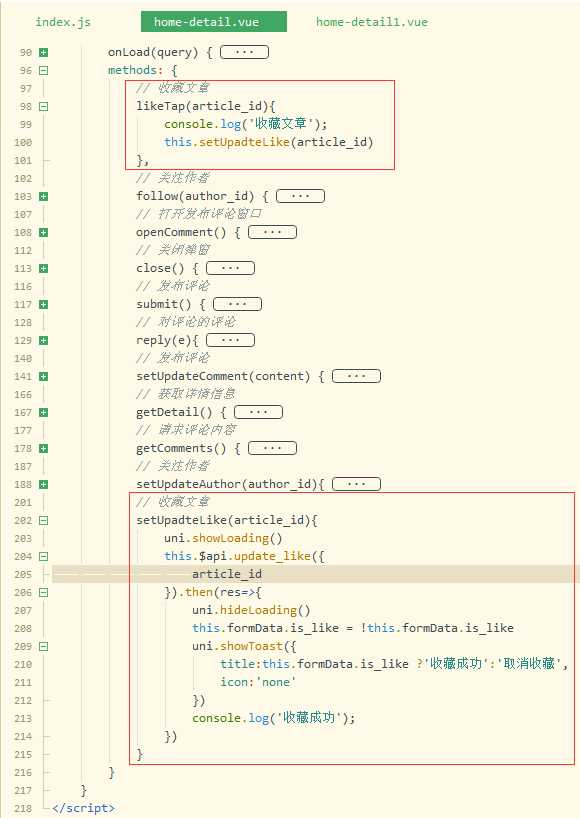The image size is (580, 818).
Task: Click the ellipsis box after reply(e)
Action: 230,340
